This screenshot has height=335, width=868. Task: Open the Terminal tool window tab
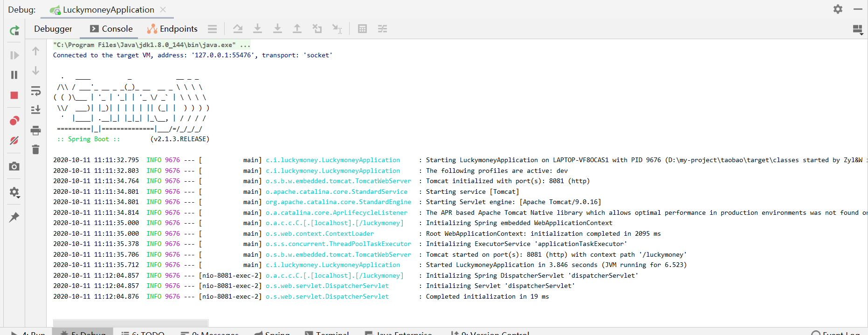click(x=327, y=333)
